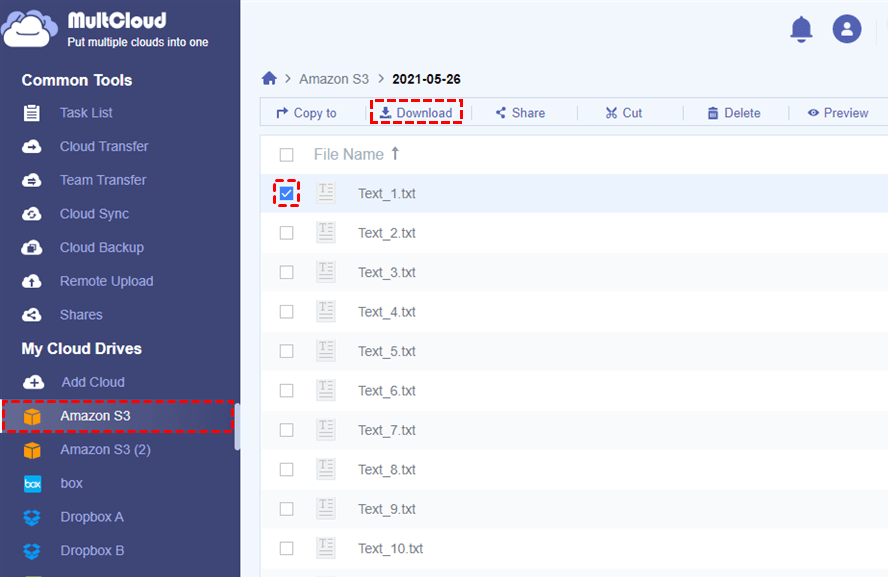Click the Task List clipboard icon
This screenshot has width=888, height=577.
[x=32, y=113]
